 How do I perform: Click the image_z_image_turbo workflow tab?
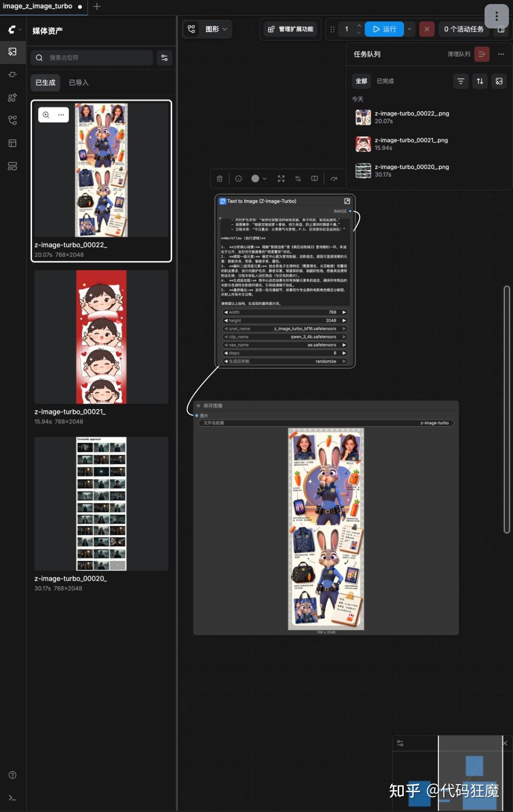[x=43, y=7]
